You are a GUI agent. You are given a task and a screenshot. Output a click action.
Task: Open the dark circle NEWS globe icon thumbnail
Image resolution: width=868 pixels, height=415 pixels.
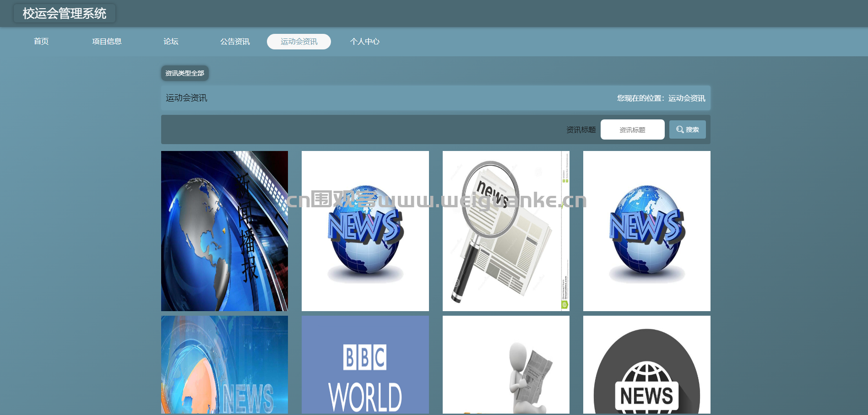(647, 365)
